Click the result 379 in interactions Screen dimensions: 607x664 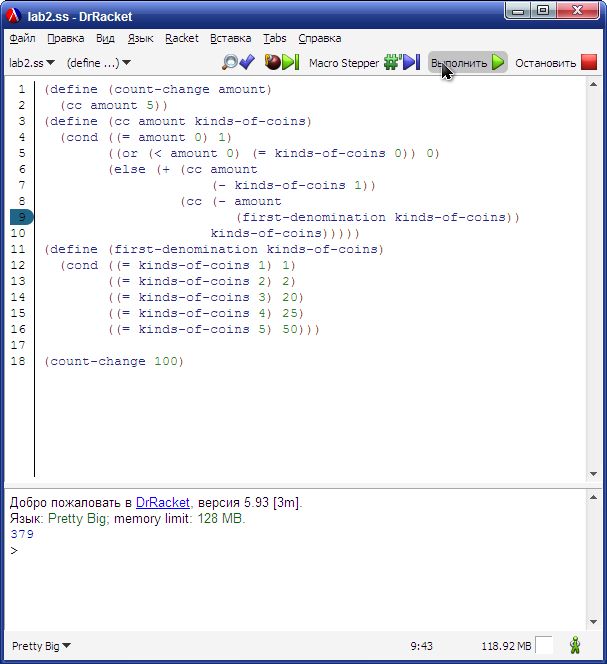coord(22,534)
